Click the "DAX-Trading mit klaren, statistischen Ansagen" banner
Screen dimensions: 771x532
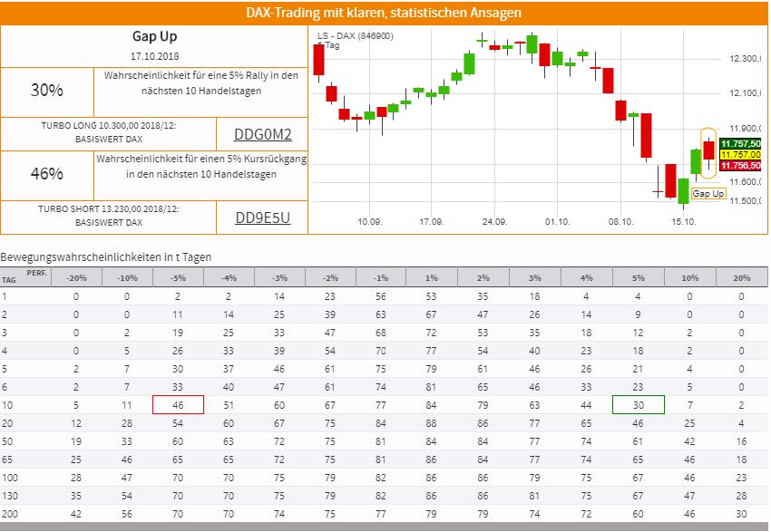[384, 13]
